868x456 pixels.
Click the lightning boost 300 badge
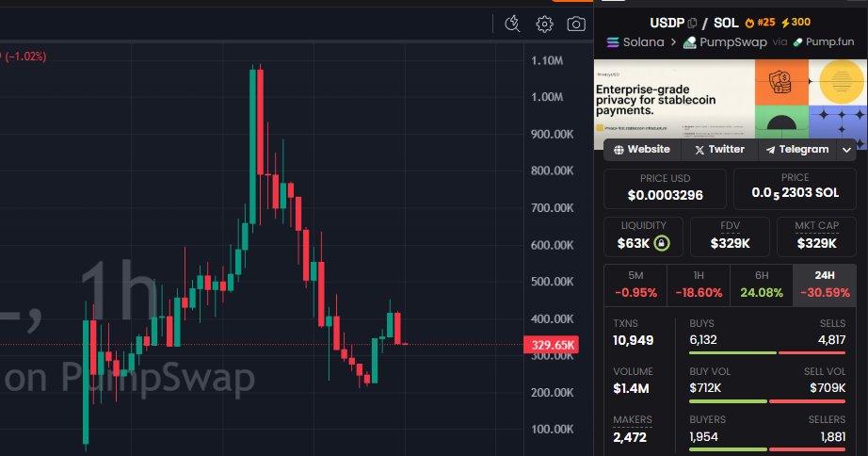[796, 23]
